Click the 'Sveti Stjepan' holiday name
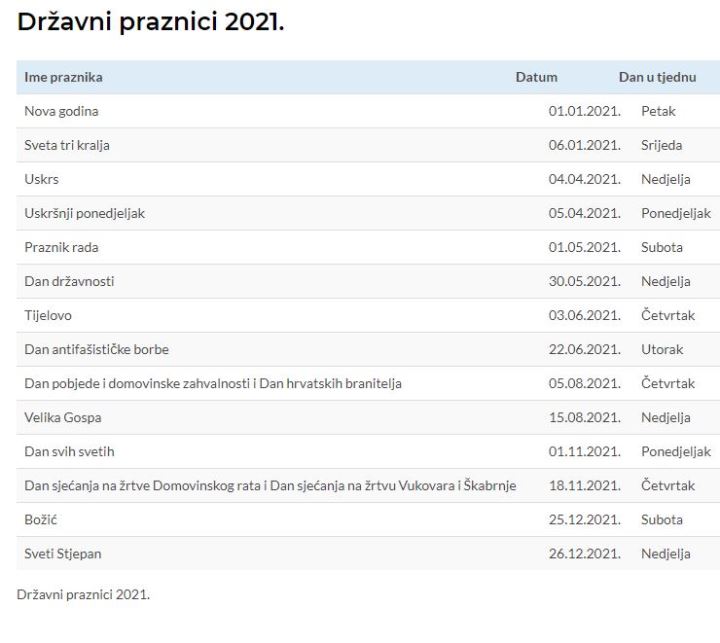 tap(63, 554)
